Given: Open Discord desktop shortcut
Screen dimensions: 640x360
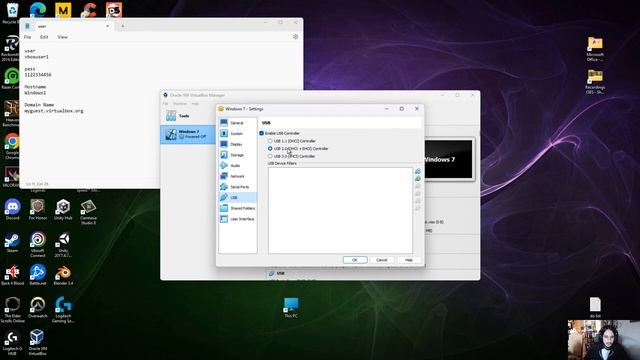Looking at the screenshot, I should tap(12, 209).
